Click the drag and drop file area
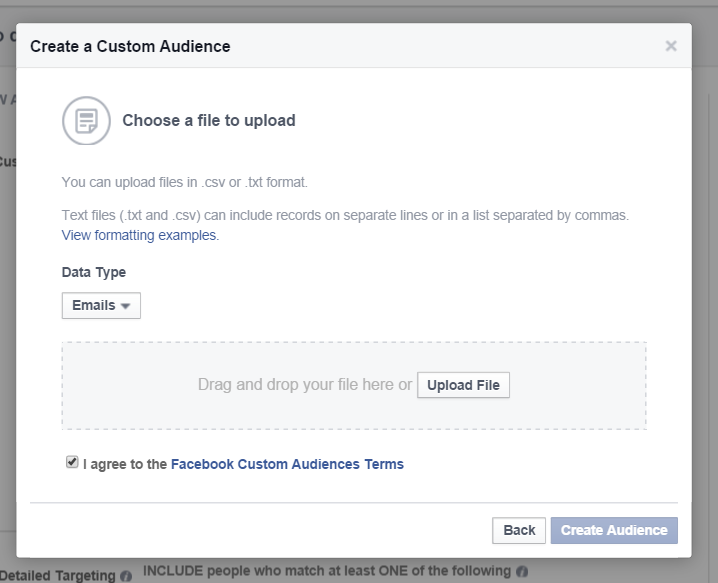The image size is (718, 583). tap(354, 385)
